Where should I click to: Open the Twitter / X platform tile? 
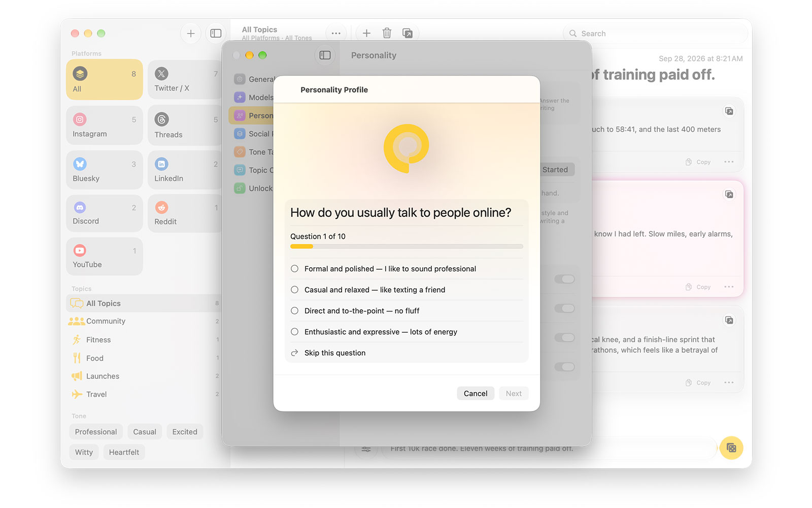[185, 79]
